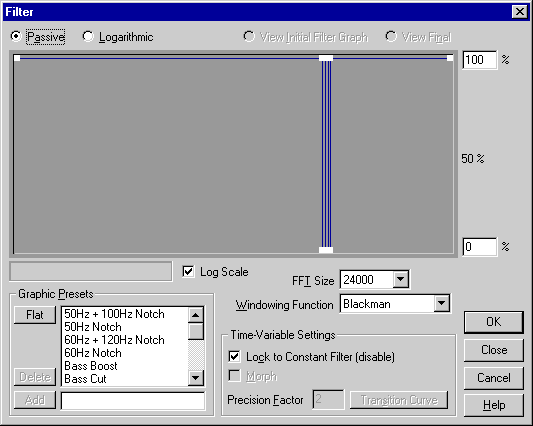Expand the Windowing Function dropdown

[441, 303]
